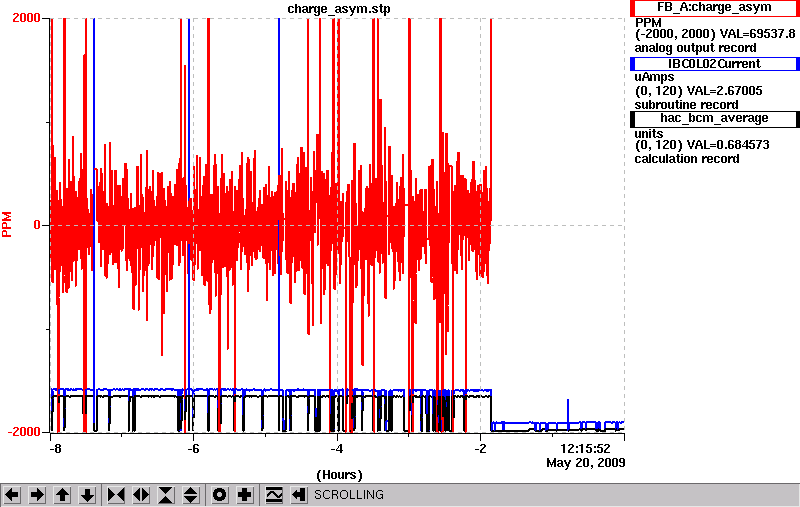Click the return-to-scrolling arrow icon
800x507 pixels.
pyautogui.click(x=298, y=495)
